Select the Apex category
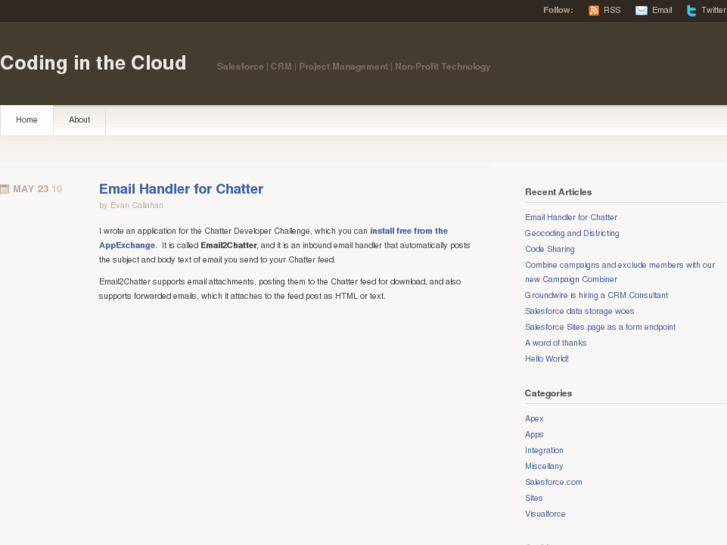The height and width of the screenshot is (545, 727). click(534, 418)
